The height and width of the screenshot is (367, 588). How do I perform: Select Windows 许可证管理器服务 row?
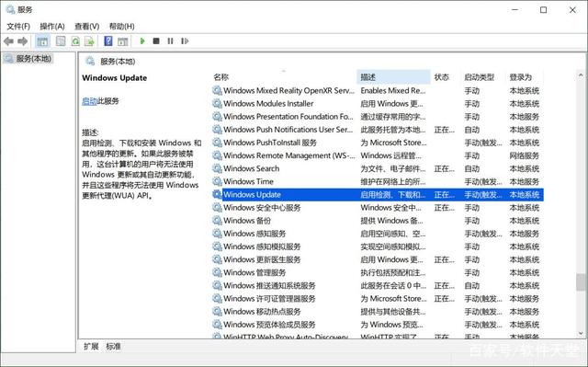click(378, 298)
